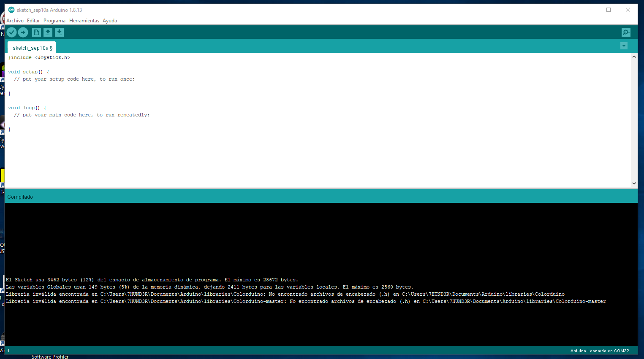Click the main code comment line
Image resolution: width=644 pixels, height=359 pixels.
pos(82,115)
